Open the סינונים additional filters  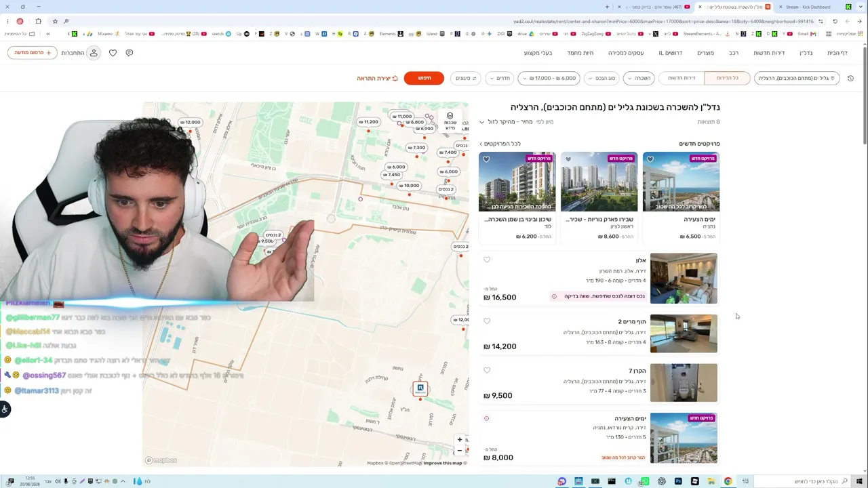(465, 79)
